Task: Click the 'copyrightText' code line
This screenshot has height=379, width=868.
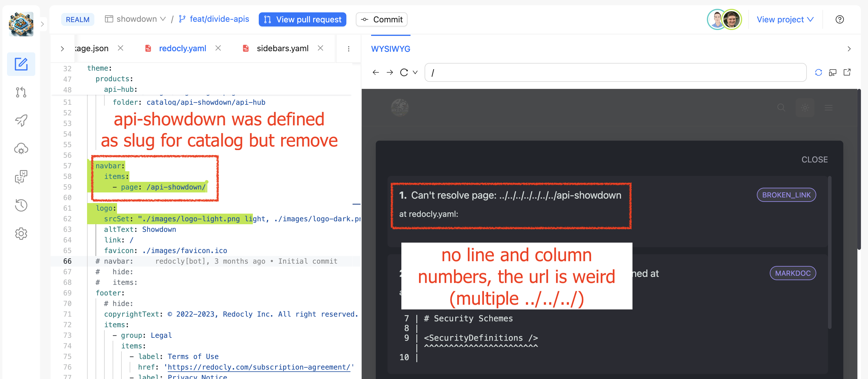Action: (231, 314)
